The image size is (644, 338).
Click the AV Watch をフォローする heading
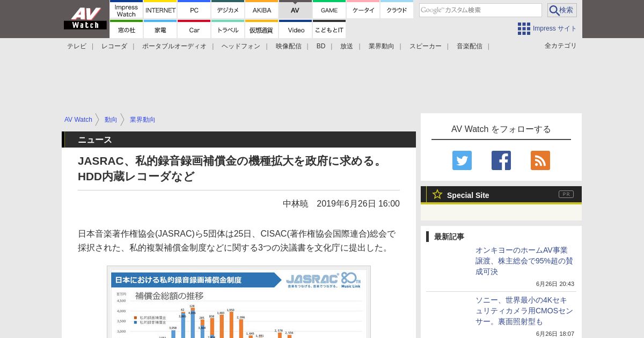[501, 129]
